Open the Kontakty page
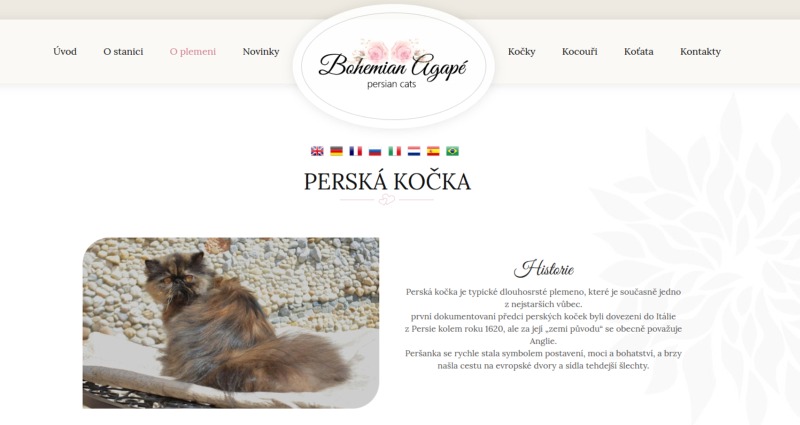The image size is (800, 425). [700, 52]
